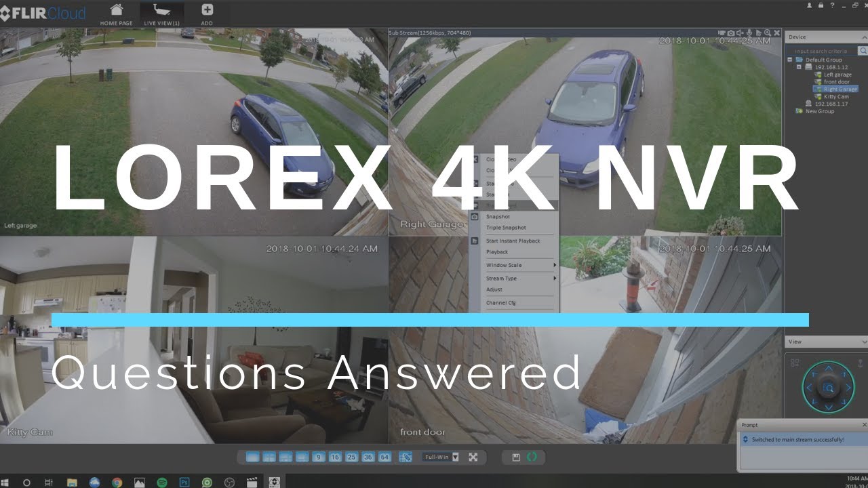The width and height of the screenshot is (868, 488).
Task: Collapse the Default Group tree node
Action: (791, 60)
